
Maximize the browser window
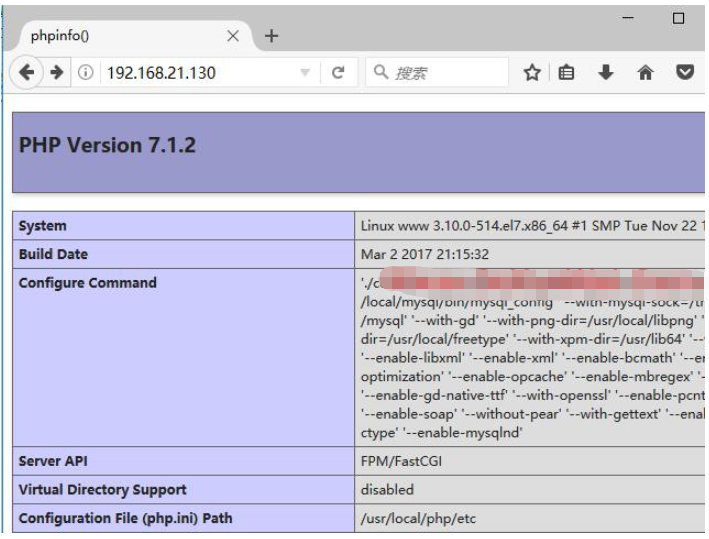coord(678,18)
